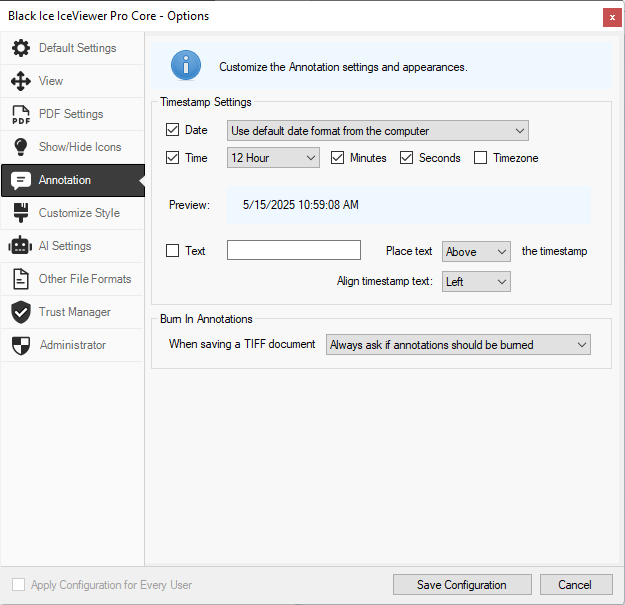The image size is (625, 605).
Task: Close the Options dialog window
Action: pos(612,18)
